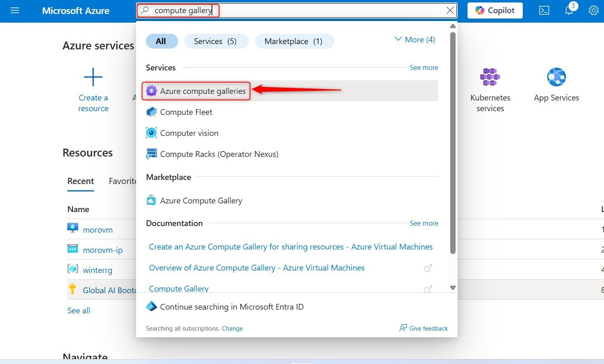
Task: Click the search magnifier icon
Action: point(145,10)
